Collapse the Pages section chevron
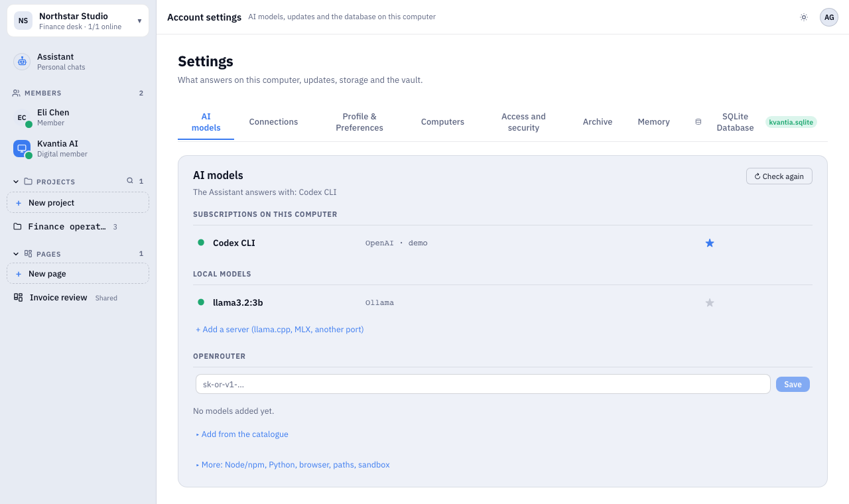Image resolution: width=849 pixels, height=504 pixels. 16,253
